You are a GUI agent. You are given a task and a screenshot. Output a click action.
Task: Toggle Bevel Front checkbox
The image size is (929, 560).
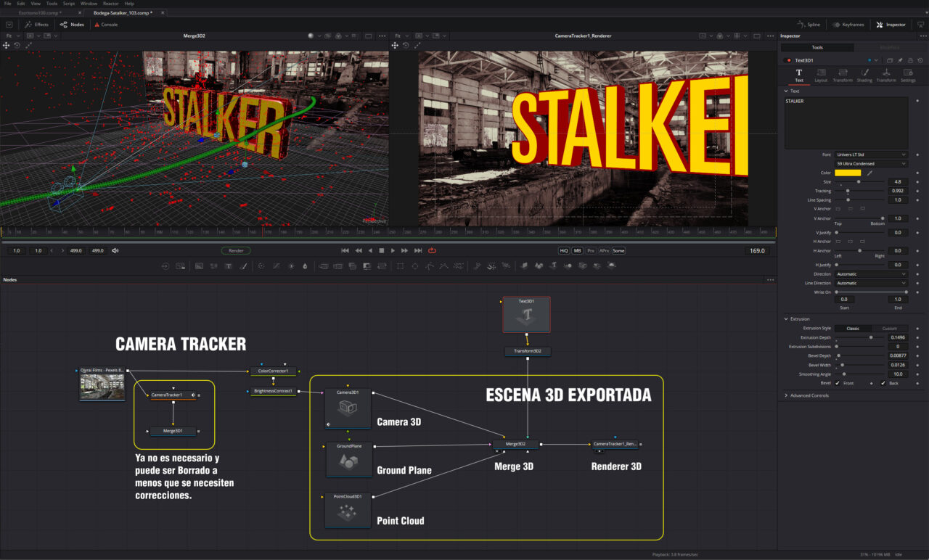pyautogui.click(x=838, y=383)
